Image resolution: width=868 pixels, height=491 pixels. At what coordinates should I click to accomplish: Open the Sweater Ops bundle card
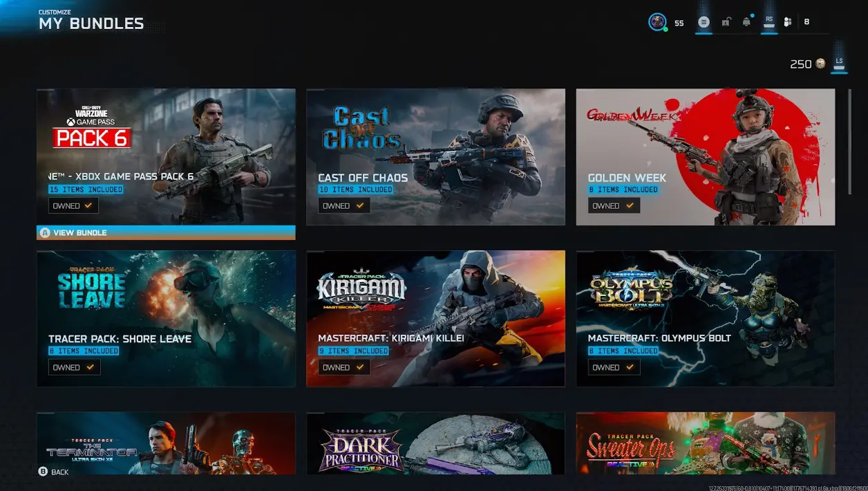point(706,443)
